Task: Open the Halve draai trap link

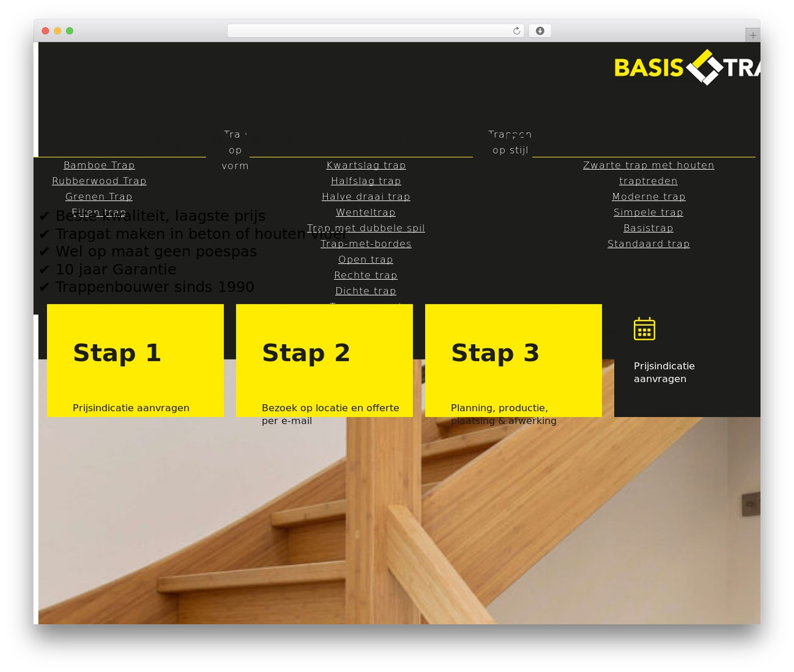Action: (x=366, y=197)
